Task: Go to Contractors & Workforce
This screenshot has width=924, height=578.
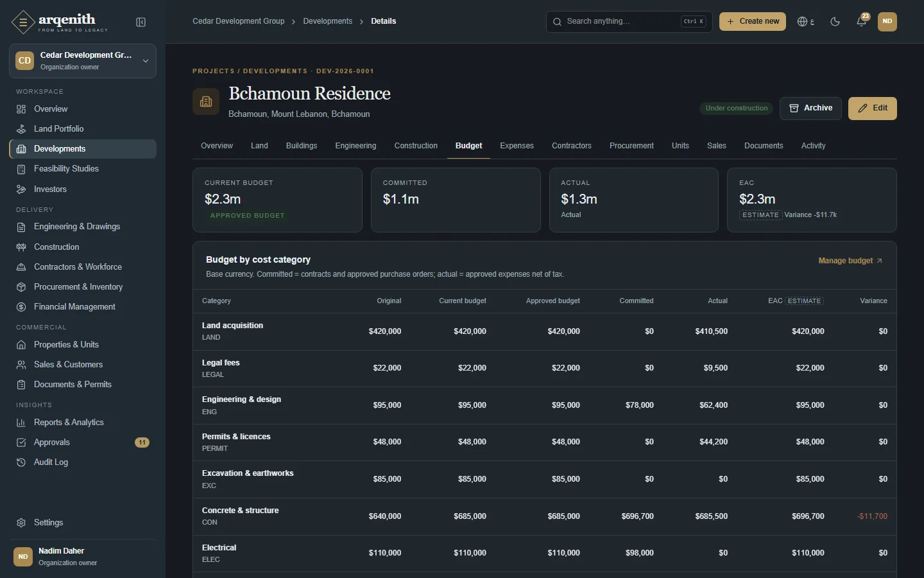Action: (83, 267)
